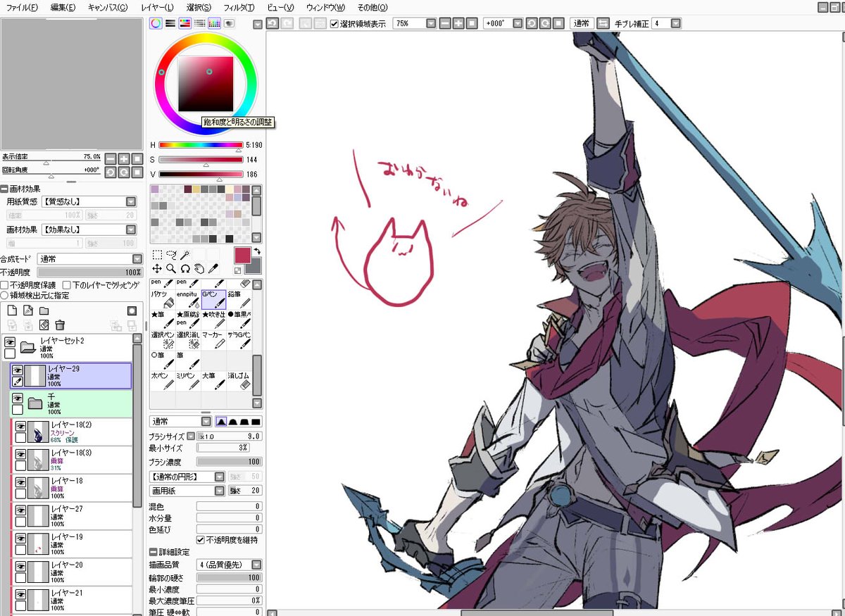Swap foreground and background colors
The height and width of the screenshot is (616, 845).
coord(257,251)
